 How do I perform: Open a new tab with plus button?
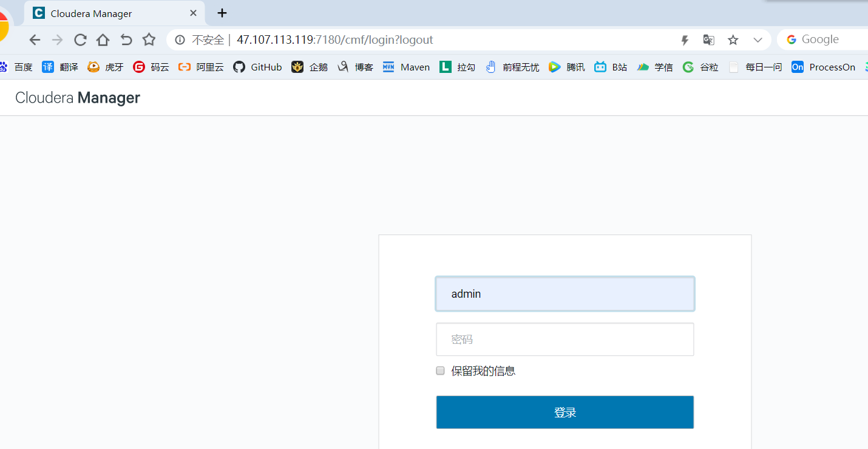click(x=222, y=13)
